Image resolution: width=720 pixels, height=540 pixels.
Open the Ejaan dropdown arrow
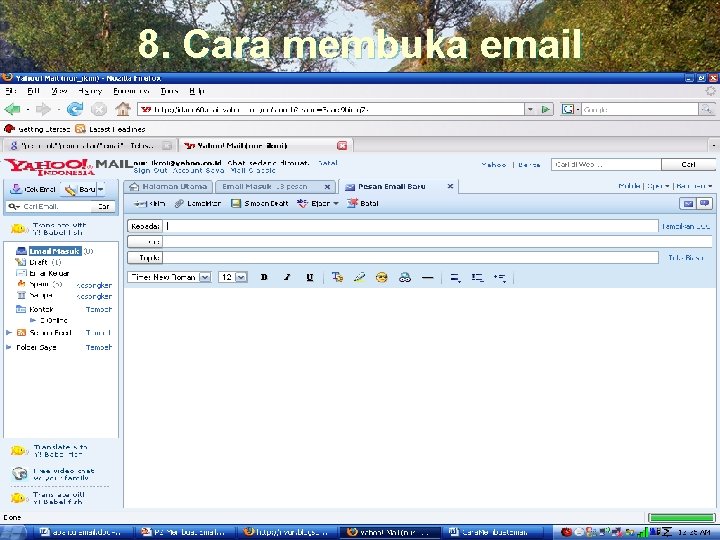pyautogui.click(x=336, y=203)
